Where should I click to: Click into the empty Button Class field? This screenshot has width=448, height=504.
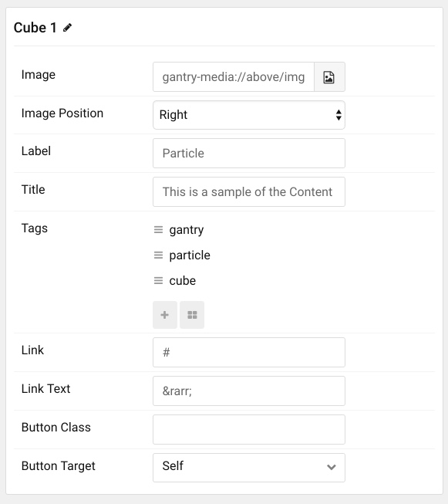click(249, 429)
